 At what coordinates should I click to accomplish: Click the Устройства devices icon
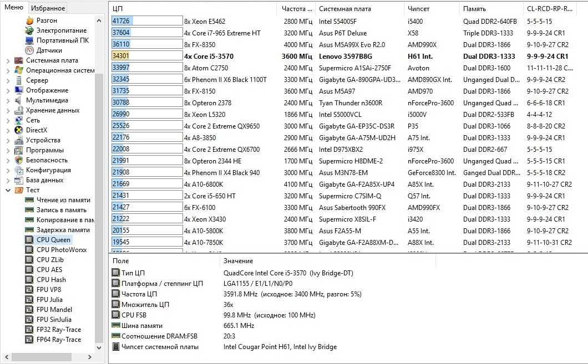click(19, 140)
